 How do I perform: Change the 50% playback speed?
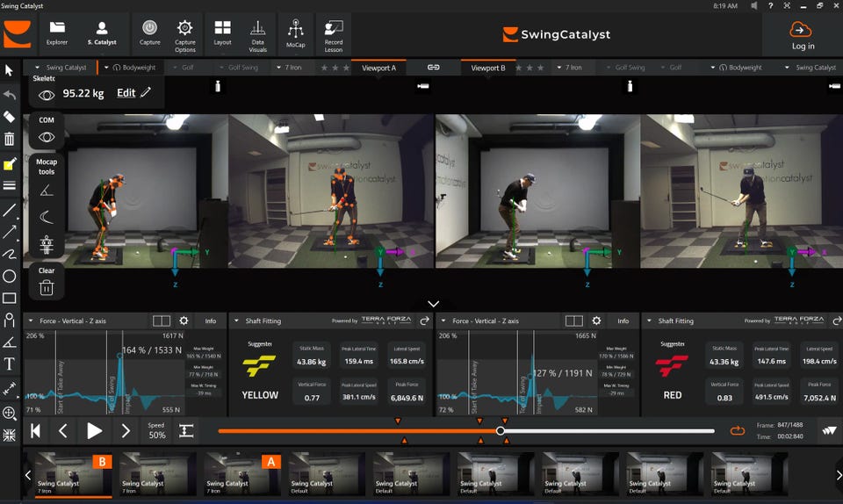(x=156, y=430)
